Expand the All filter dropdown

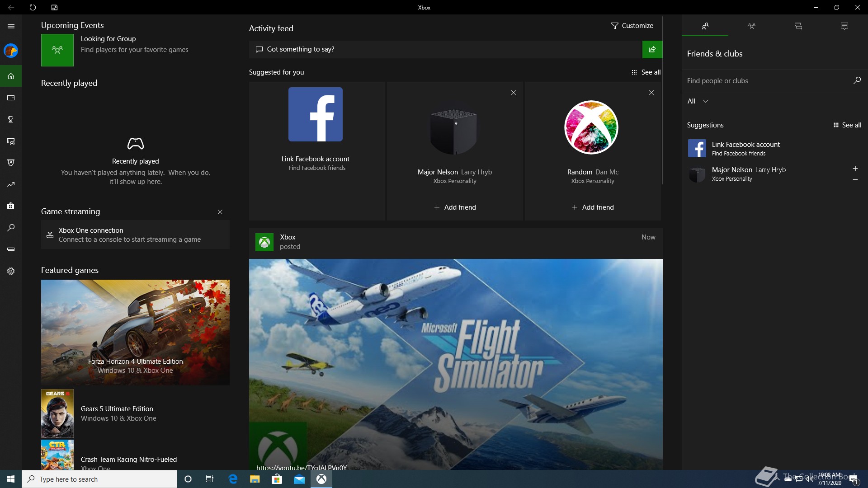[698, 101]
